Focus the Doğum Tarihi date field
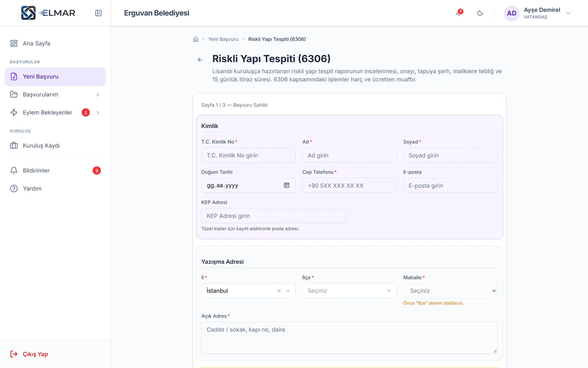 pyautogui.click(x=248, y=185)
